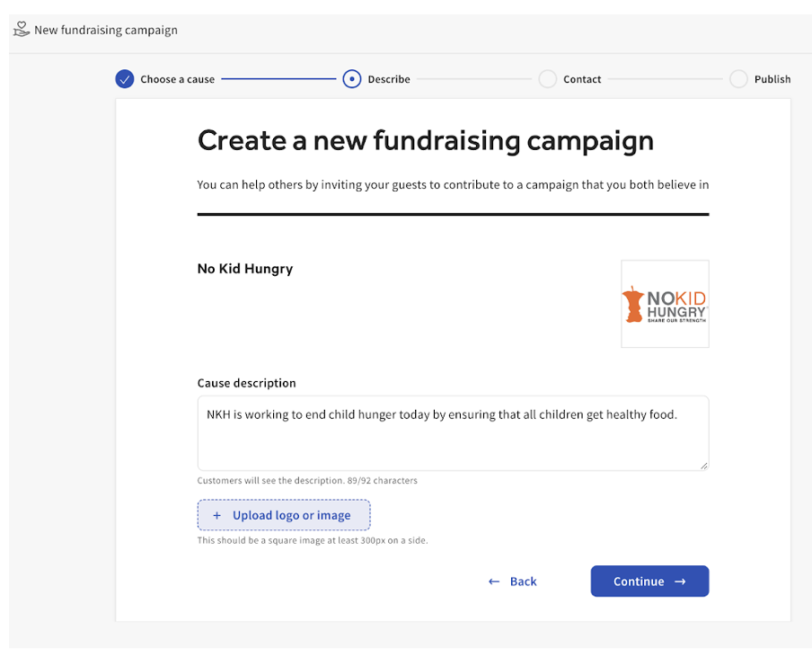Click the New fundraising campaign header text
Viewport: 812px width, 649px height.
pyautogui.click(x=105, y=30)
